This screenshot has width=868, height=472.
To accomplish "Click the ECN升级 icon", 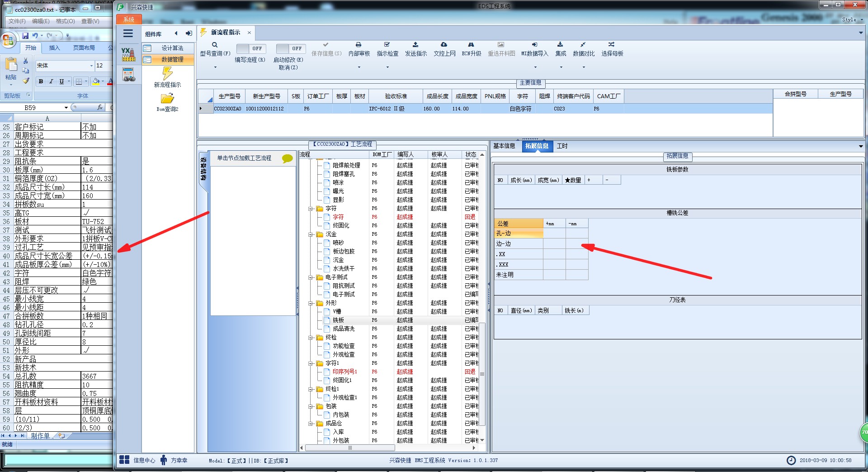I will tap(471, 45).
